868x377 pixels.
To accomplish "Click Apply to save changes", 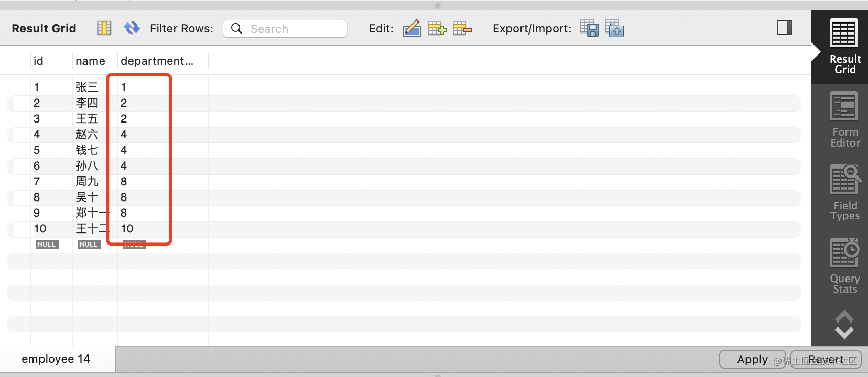I will [x=752, y=359].
